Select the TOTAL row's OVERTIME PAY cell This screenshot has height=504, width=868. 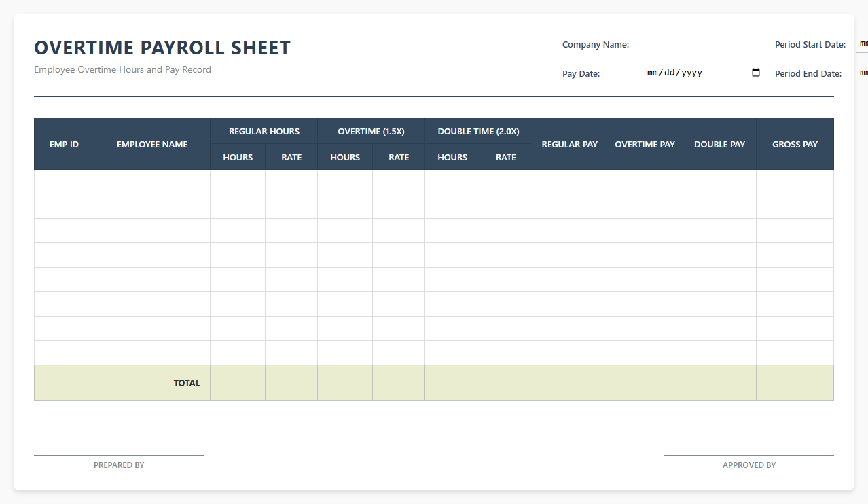click(x=645, y=383)
